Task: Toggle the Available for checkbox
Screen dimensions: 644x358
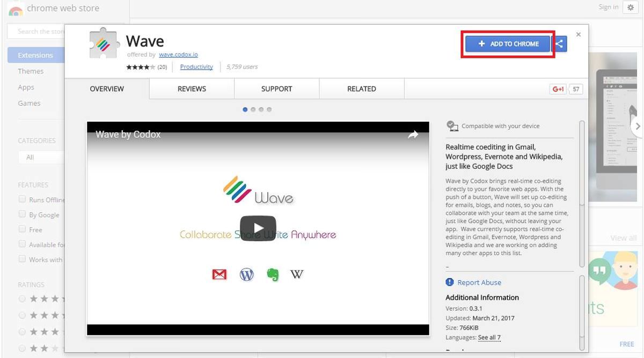Action: 22,244
